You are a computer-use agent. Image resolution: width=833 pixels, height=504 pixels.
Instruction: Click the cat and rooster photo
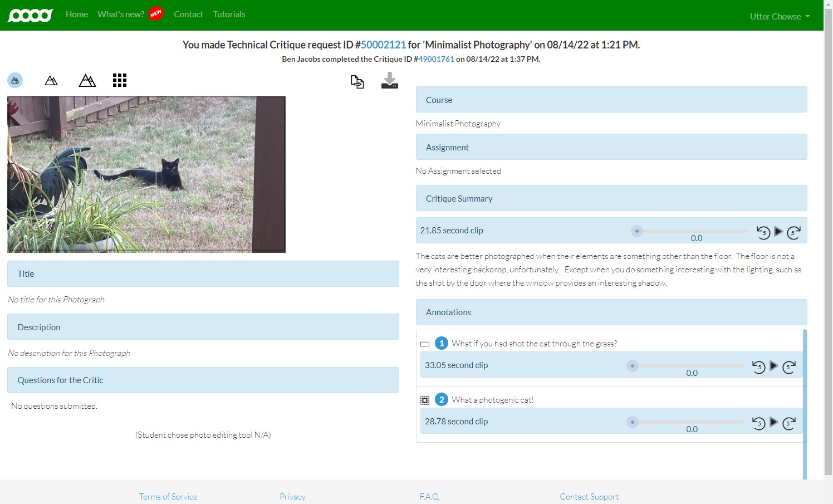click(x=146, y=174)
